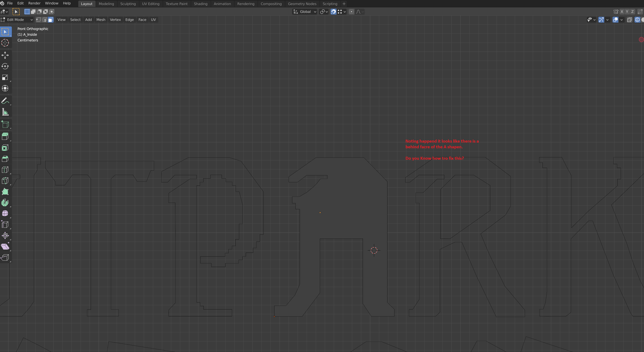Toggle show gizmo button

(x=601, y=20)
